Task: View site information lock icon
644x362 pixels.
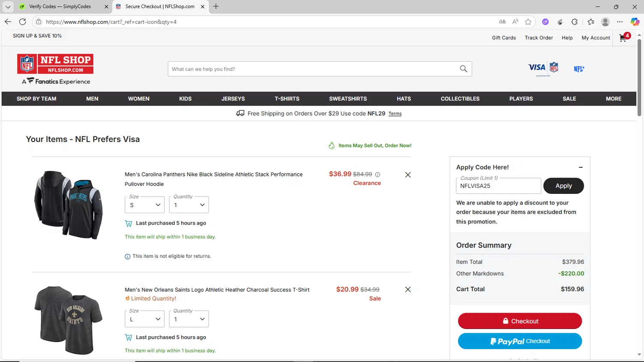Action: pyautogui.click(x=38, y=22)
